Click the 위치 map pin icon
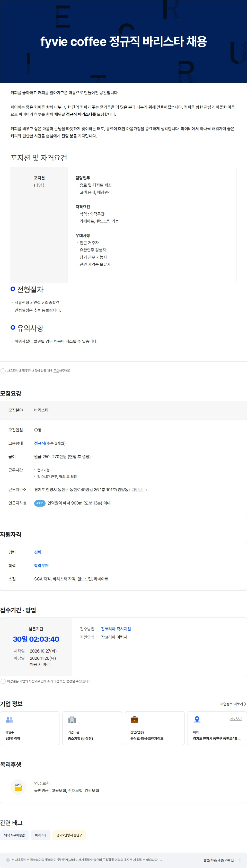The image size is (247, 868). coord(197,720)
